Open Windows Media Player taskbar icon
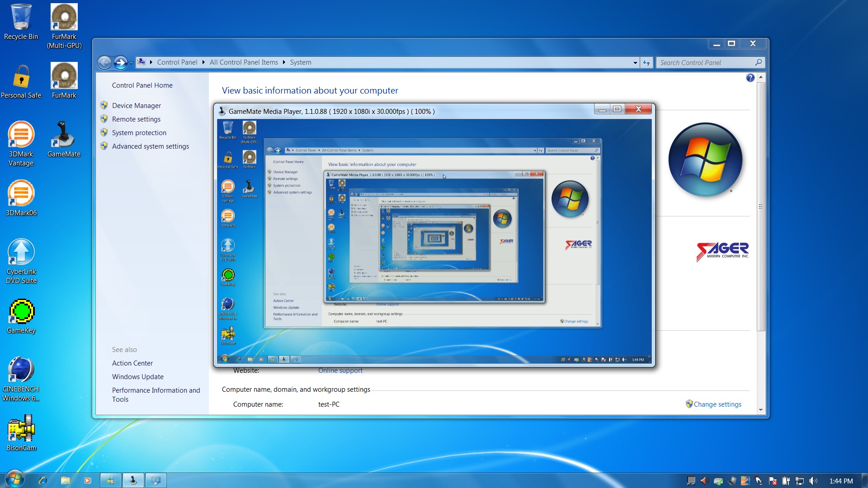 88,480
